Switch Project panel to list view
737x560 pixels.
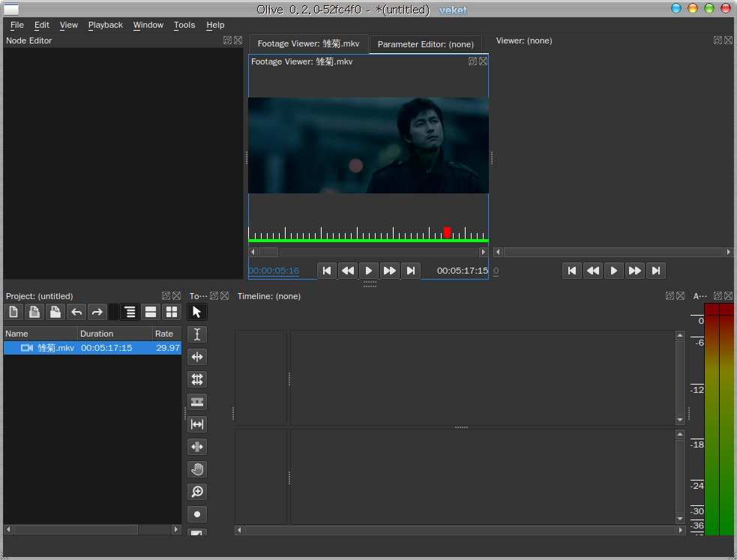151,312
